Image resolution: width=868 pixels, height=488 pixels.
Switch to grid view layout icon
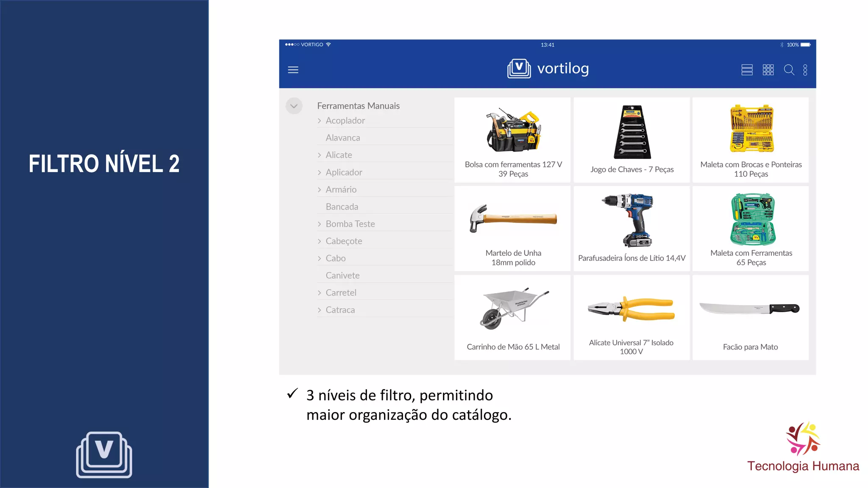[768, 70]
